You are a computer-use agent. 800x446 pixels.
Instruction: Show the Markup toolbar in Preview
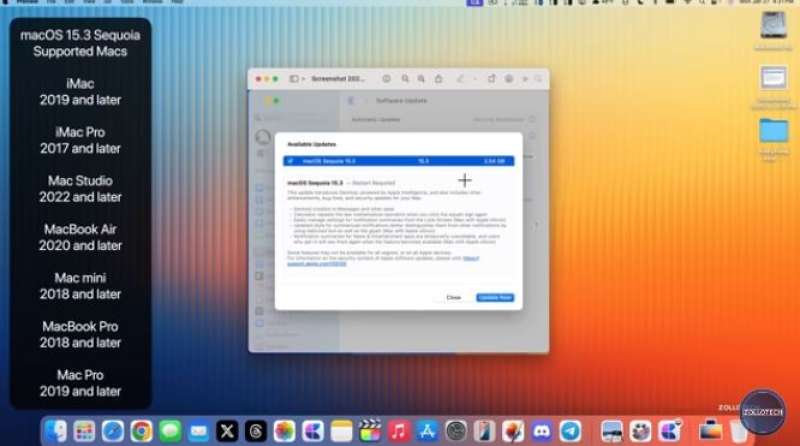point(509,79)
